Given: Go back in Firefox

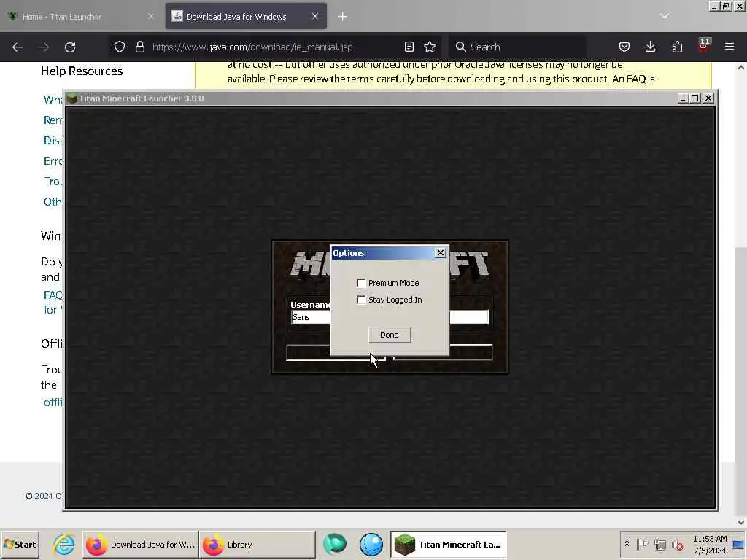Looking at the screenshot, I should tap(18, 47).
